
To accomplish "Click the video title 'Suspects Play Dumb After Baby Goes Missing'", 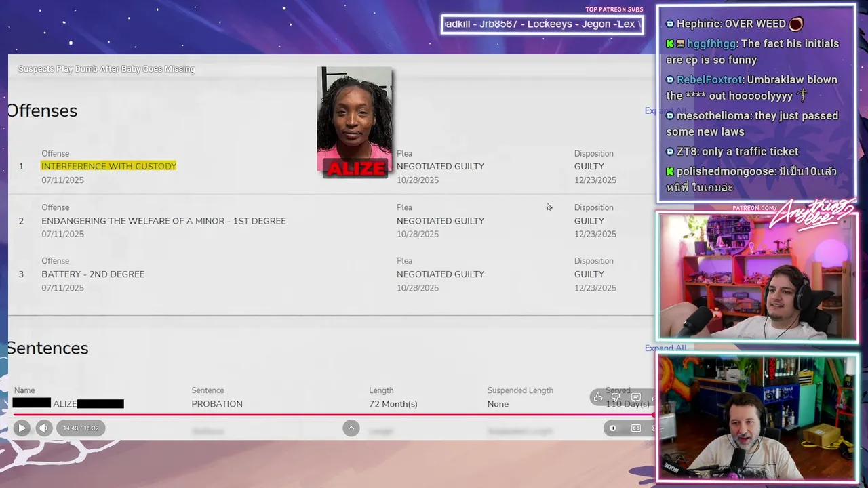I will pyautogui.click(x=106, y=69).
